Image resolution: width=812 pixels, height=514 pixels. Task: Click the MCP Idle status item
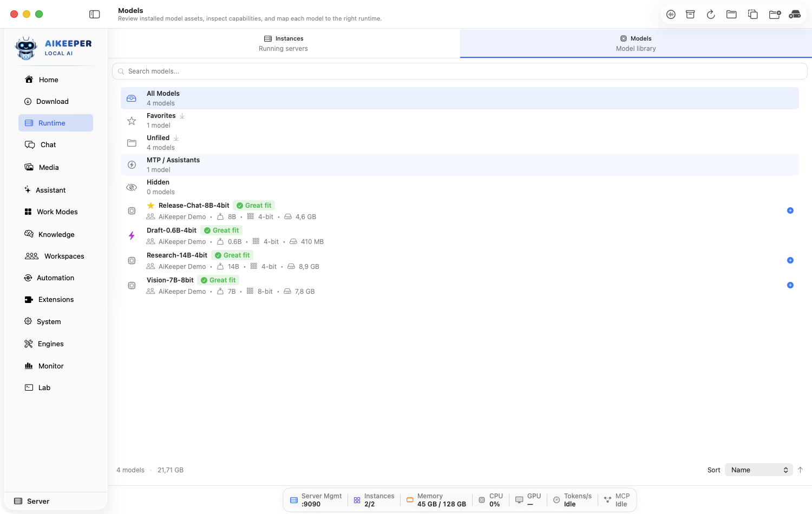click(x=617, y=500)
